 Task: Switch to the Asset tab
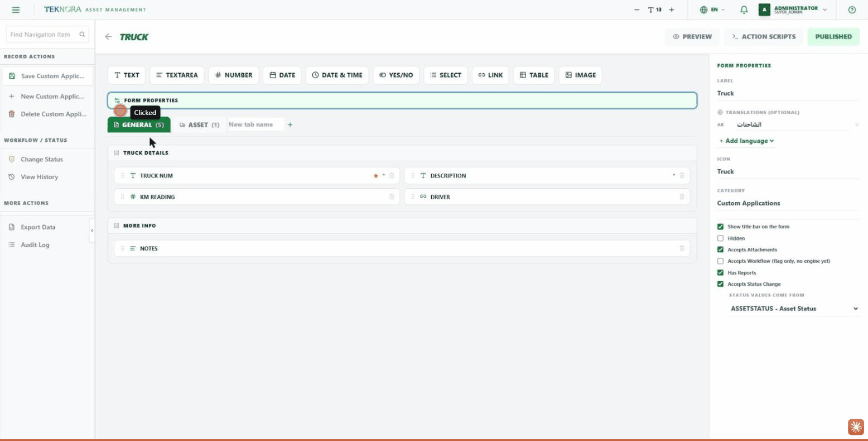(x=199, y=124)
